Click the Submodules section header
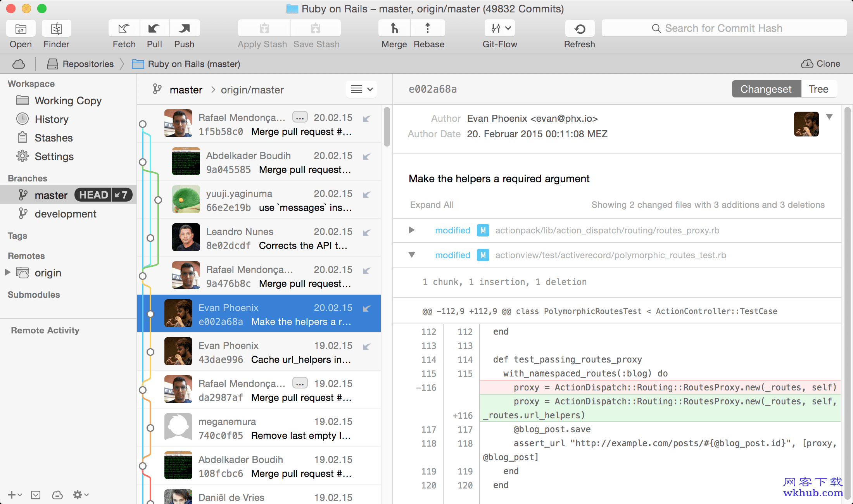853x504 pixels. pos(34,295)
